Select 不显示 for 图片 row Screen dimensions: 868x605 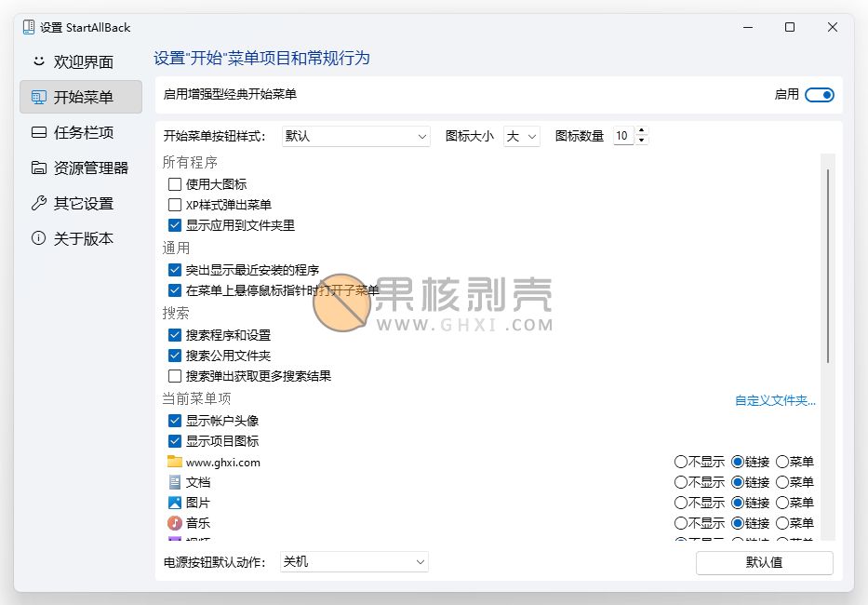tap(681, 503)
